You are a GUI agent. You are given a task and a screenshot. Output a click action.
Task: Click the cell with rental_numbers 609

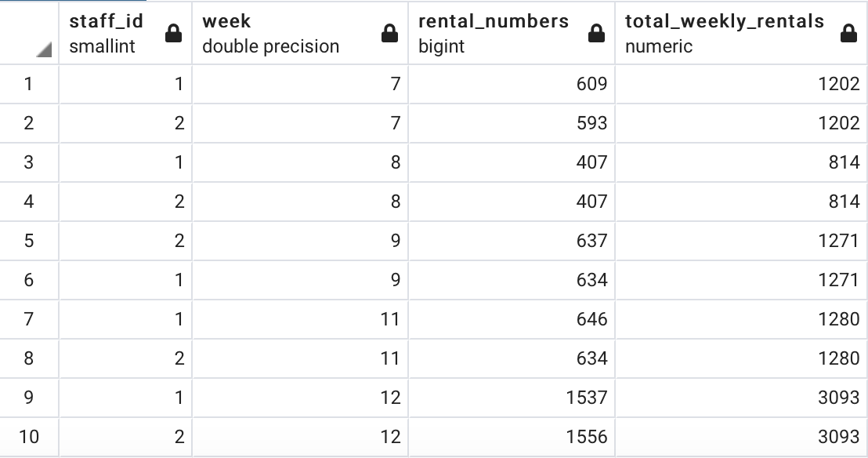[x=512, y=84]
